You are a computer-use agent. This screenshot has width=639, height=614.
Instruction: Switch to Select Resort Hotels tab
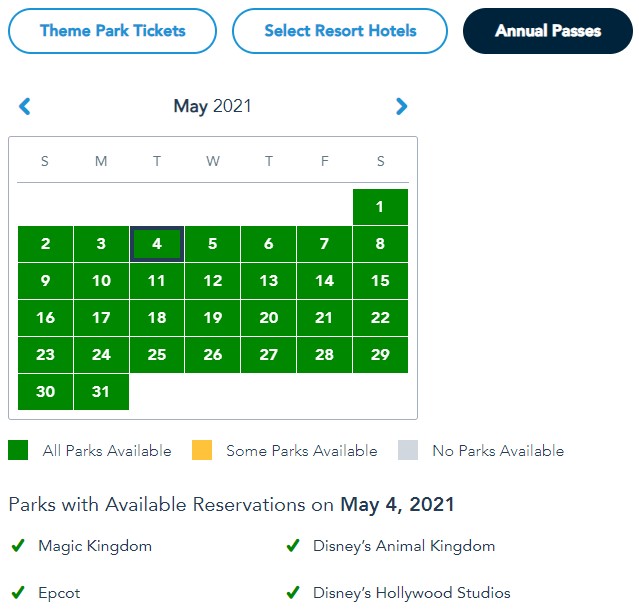340,31
